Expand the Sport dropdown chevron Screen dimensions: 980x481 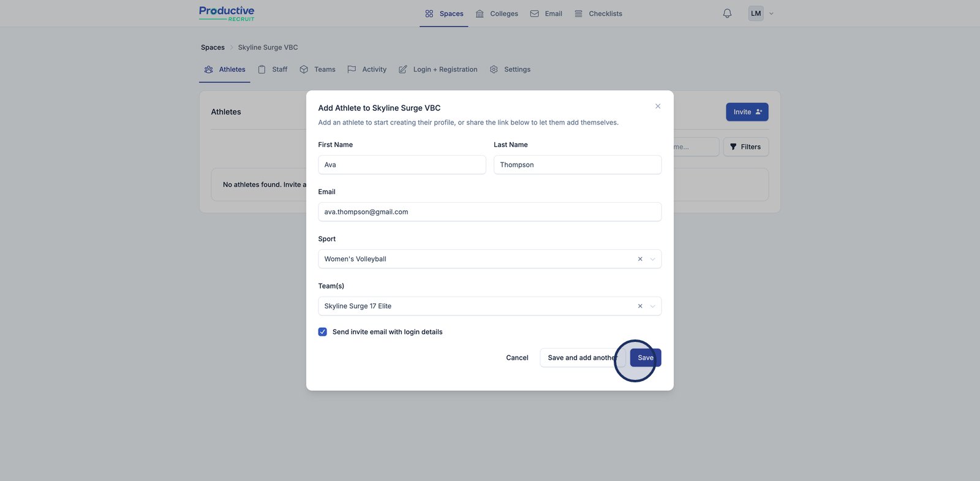pyautogui.click(x=652, y=259)
